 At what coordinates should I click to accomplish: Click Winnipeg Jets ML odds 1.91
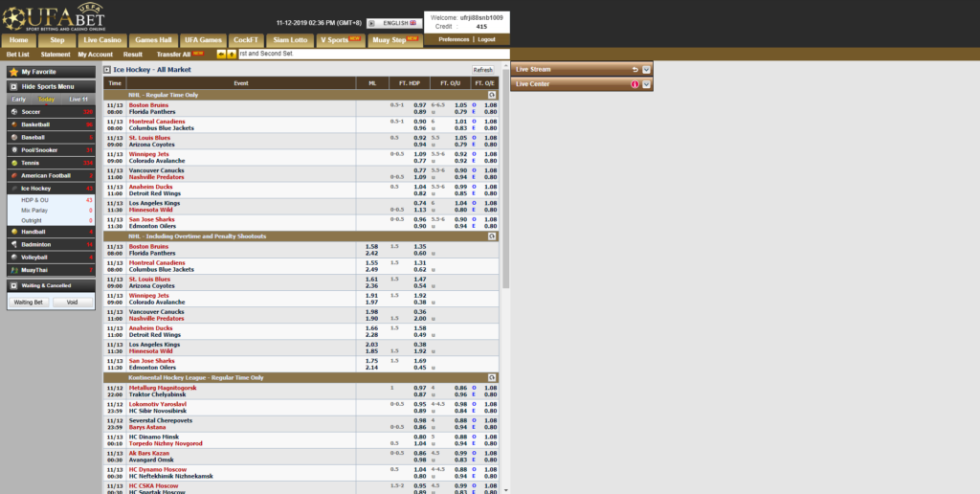(x=371, y=295)
